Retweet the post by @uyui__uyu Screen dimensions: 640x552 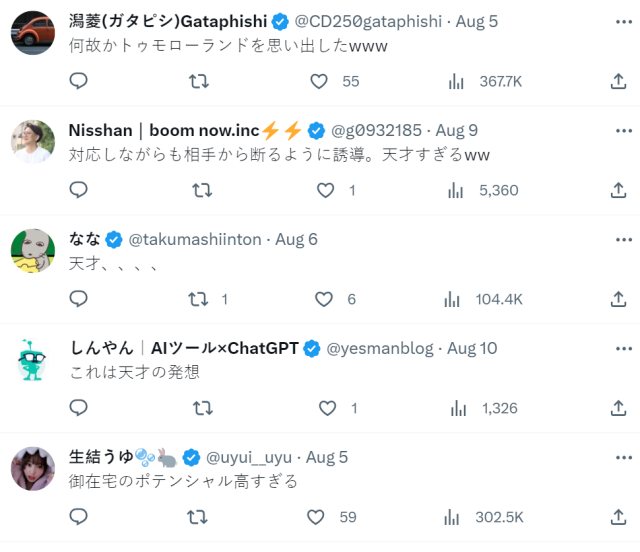(199, 517)
